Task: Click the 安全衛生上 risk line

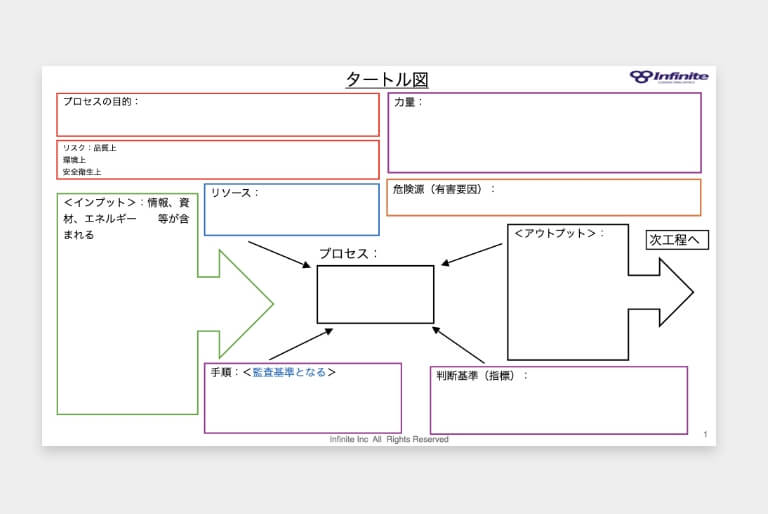Action: [x=82, y=172]
